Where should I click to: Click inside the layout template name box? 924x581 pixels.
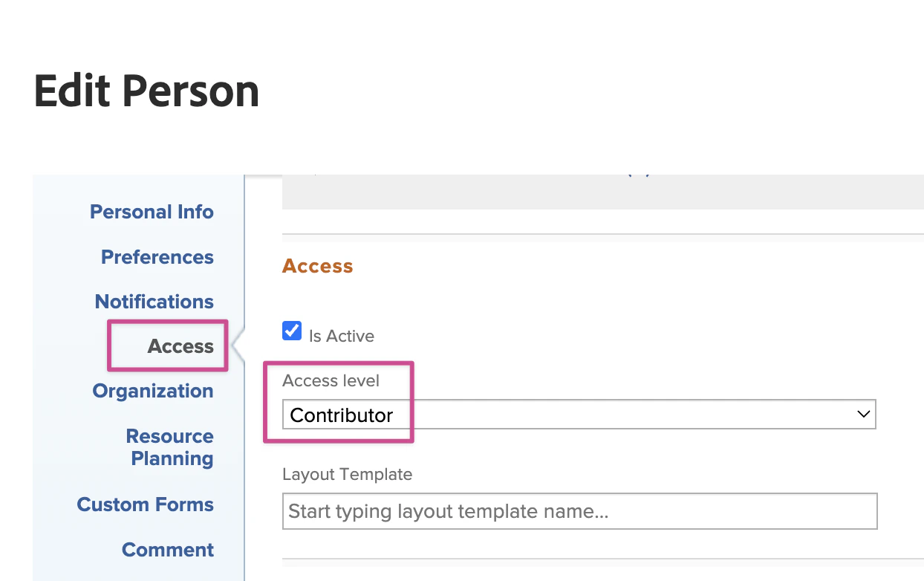click(579, 510)
